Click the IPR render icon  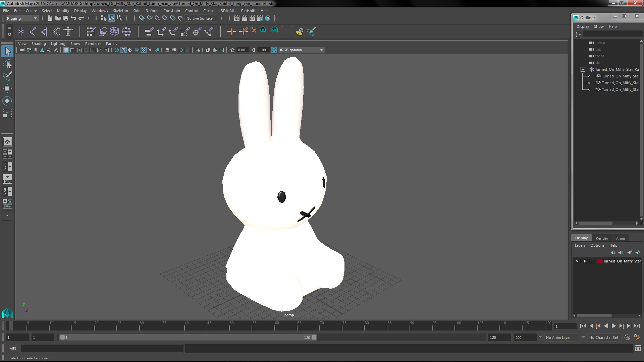point(252,18)
